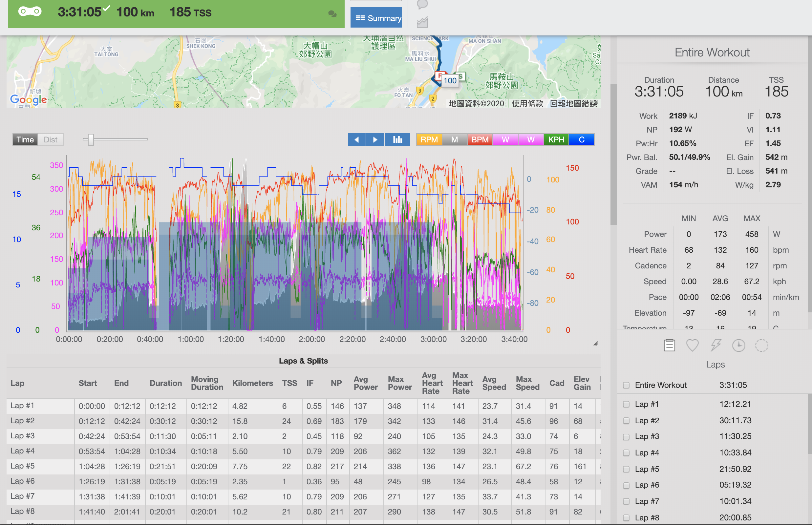The width and height of the screenshot is (812, 525).
Task: Switch x-axis to Dist
Action: pos(51,139)
